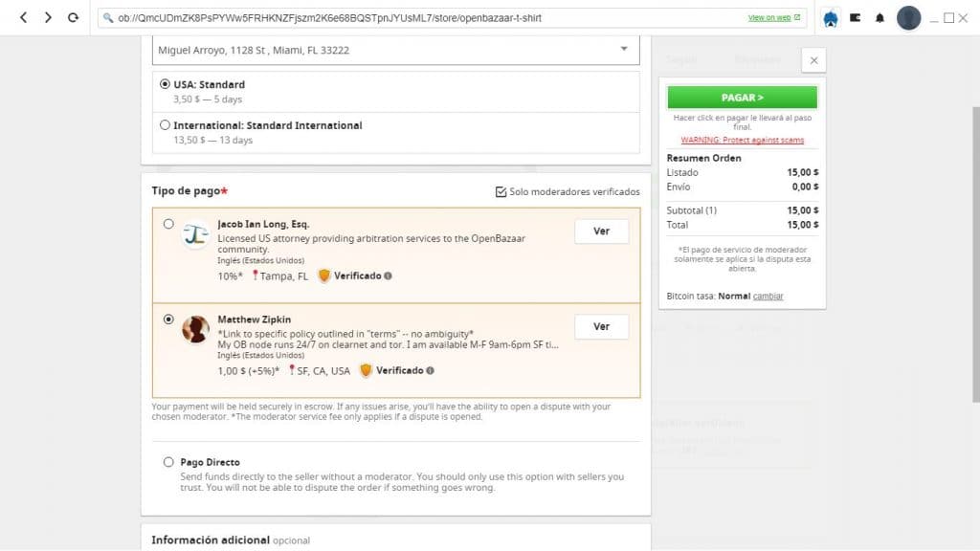
Task: Choose Matthew Zipkin as moderator
Action: [168, 320]
